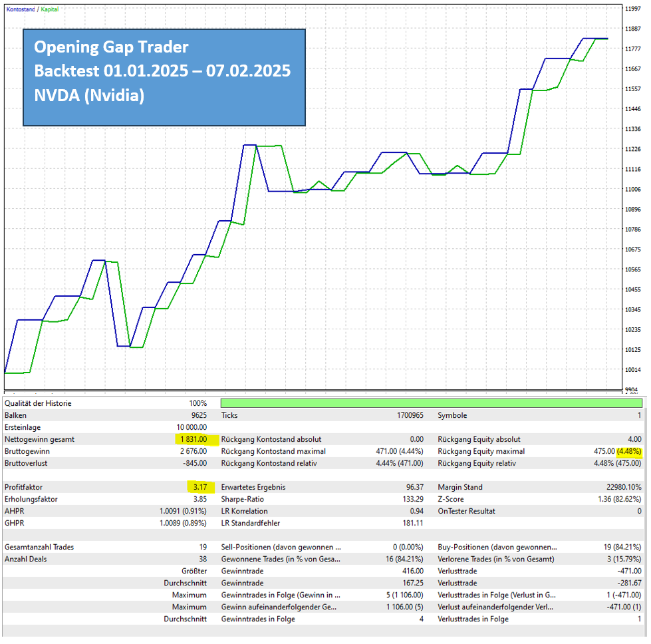Select Verlorene Trades value 3 (15.79%)
The image size is (651, 644).
tap(624, 560)
